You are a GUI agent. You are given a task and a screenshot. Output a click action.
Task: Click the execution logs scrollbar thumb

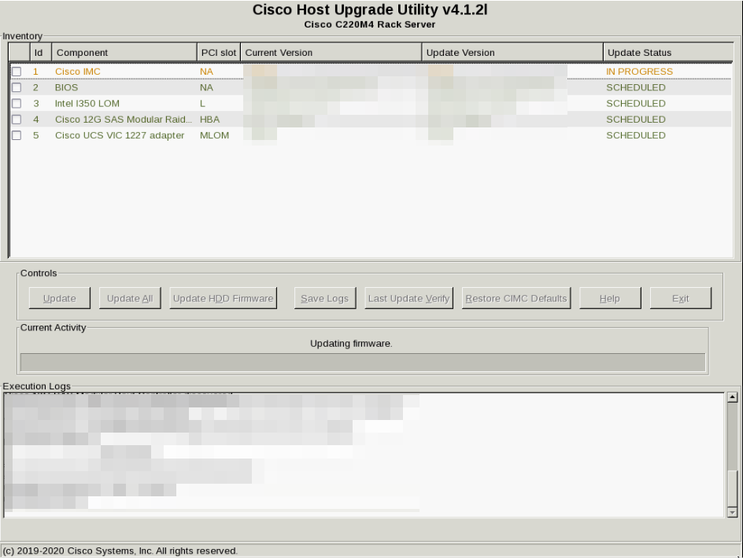[x=732, y=488]
